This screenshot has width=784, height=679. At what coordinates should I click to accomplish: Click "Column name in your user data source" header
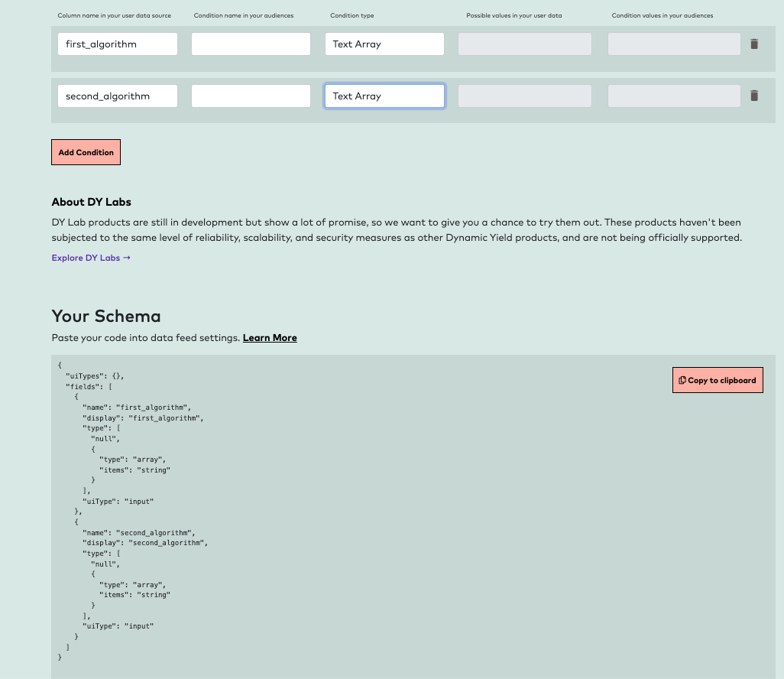point(115,15)
